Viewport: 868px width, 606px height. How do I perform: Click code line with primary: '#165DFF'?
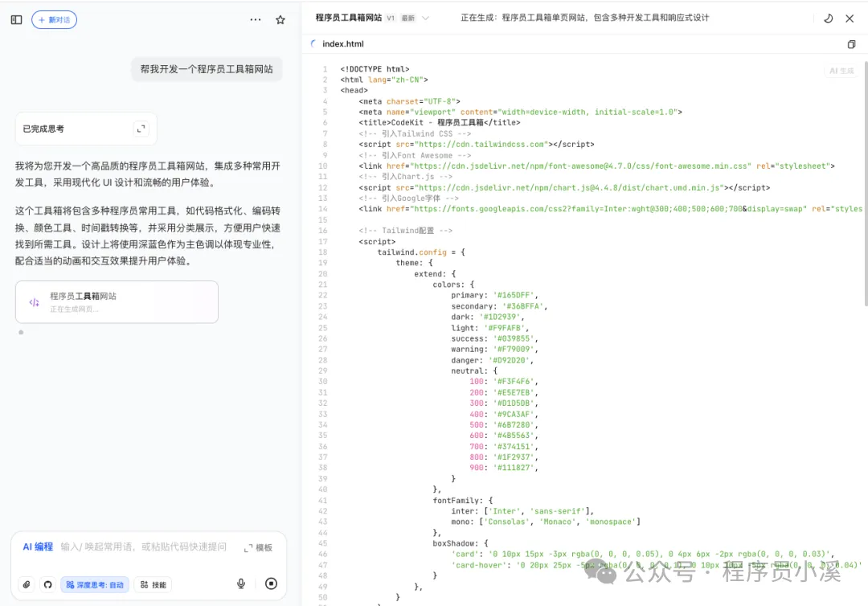coord(494,296)
